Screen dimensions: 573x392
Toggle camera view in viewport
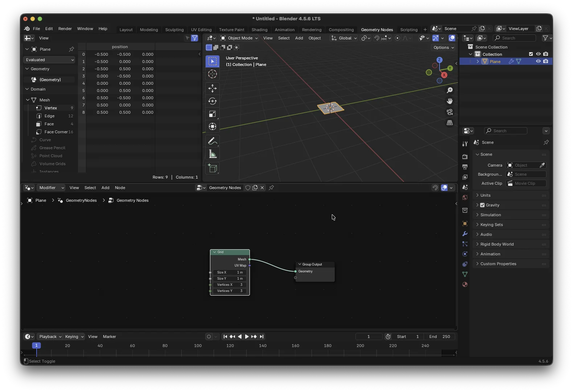(450, 112)
